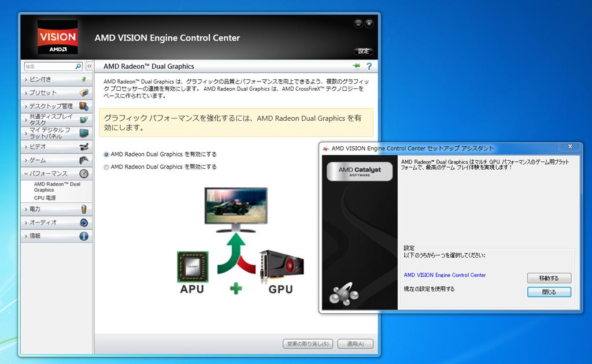Click the magnifier icon in the search box
The image size is (592, 364).
pos(78,66)
